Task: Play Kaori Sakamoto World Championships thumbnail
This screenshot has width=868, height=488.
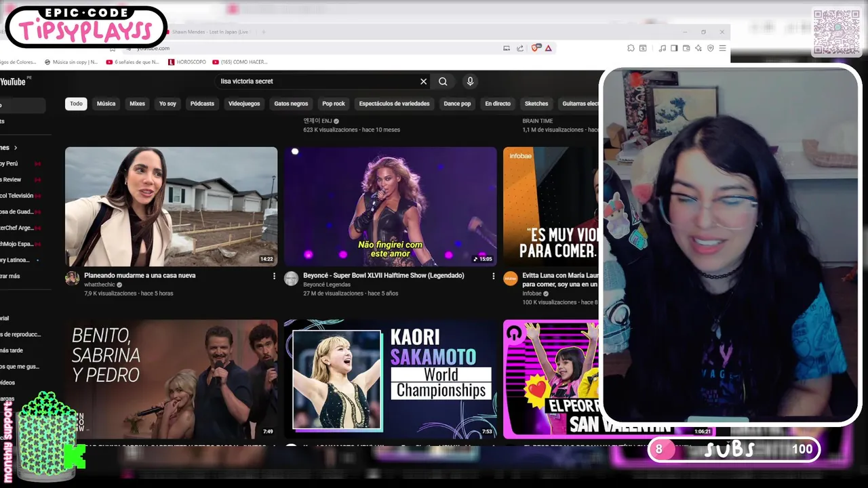Action: pos(390,380)
